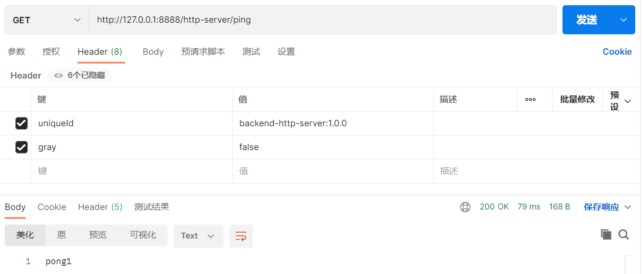Image resolution: width=644 pixels, height=274 pixels.
Task: Toggle the word wrap lines icon
Action: (240, 236)
